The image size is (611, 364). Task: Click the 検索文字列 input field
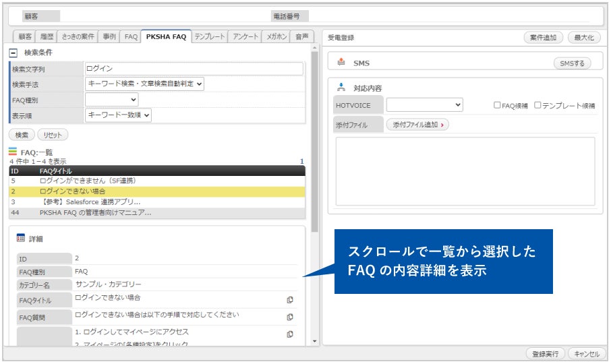tap(194, 69)
